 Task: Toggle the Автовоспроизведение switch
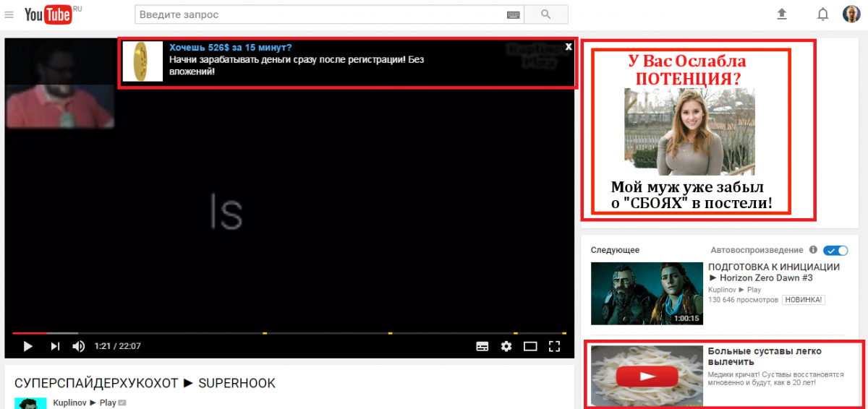pos(835,250)
